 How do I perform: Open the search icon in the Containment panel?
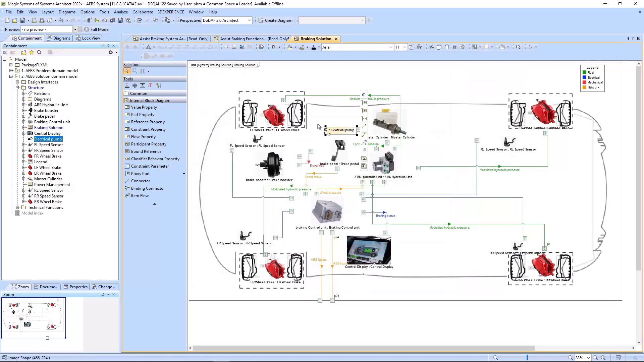39,52
